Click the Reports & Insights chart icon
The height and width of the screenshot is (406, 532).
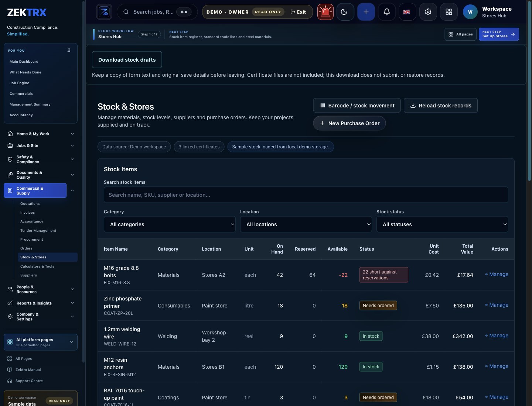(10, 303)
